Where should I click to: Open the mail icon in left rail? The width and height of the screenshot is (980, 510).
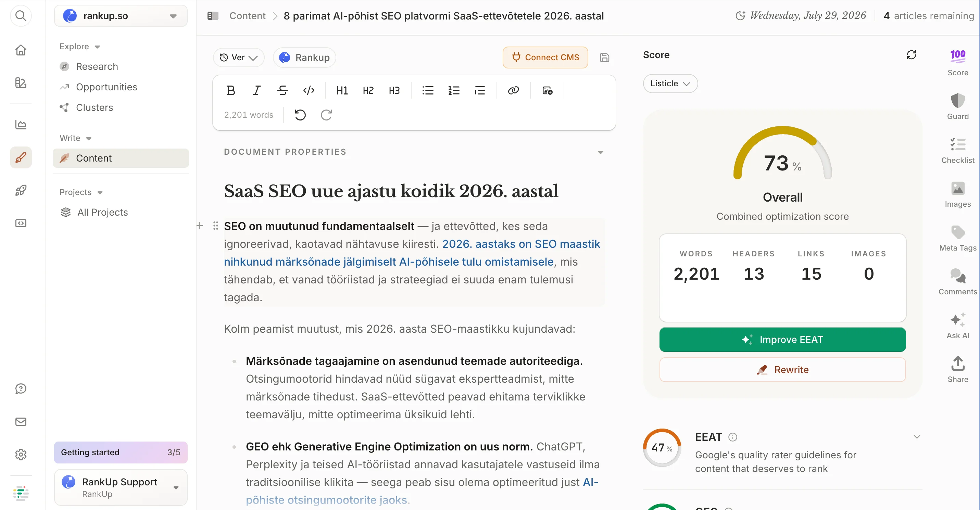pyautogui.click(x=21, y=421)
